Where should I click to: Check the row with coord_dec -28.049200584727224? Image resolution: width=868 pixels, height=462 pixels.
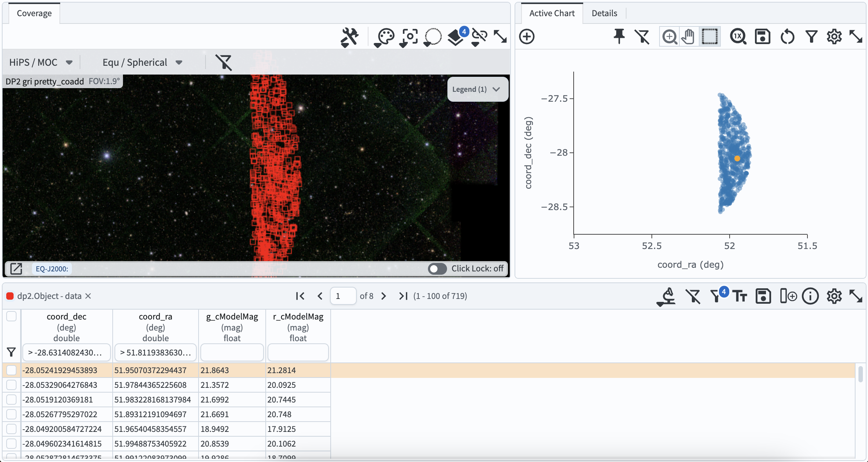[11, 429]
